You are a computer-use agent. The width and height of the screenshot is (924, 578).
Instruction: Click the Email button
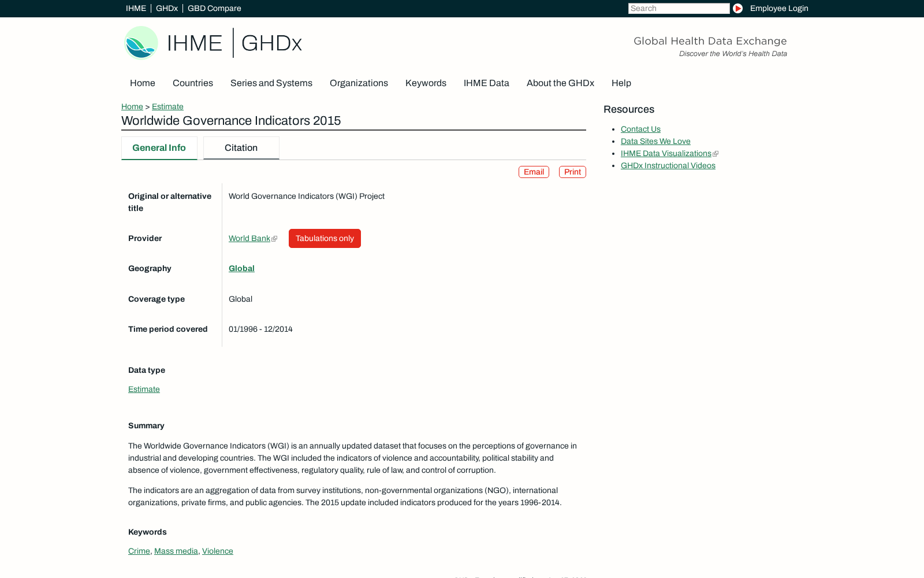click(534, 172)
